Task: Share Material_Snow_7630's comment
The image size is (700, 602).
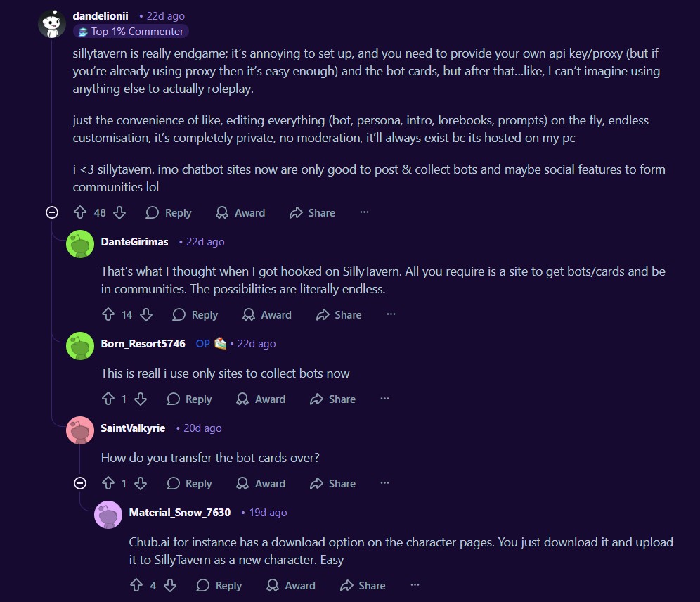Action: pyautogui.click(x=363, y=585)
